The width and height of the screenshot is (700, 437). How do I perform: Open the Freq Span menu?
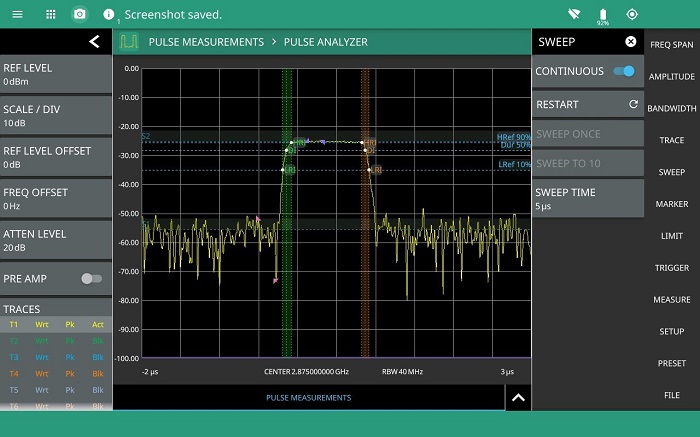[x=671, y=45]
